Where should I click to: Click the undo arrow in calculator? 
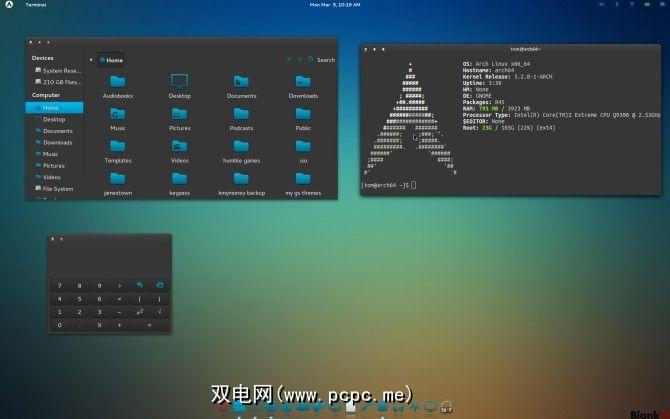pyautogui.click(x=139, y=285)
